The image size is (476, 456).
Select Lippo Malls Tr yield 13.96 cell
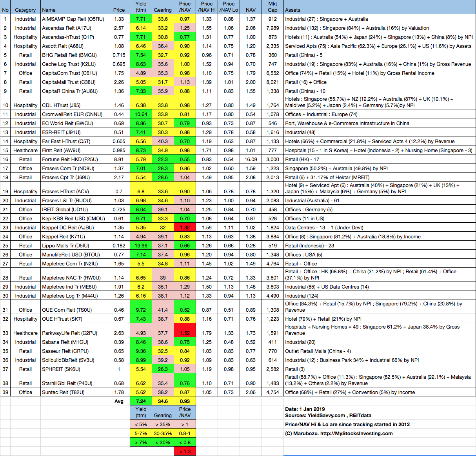[x=141, y=245]
